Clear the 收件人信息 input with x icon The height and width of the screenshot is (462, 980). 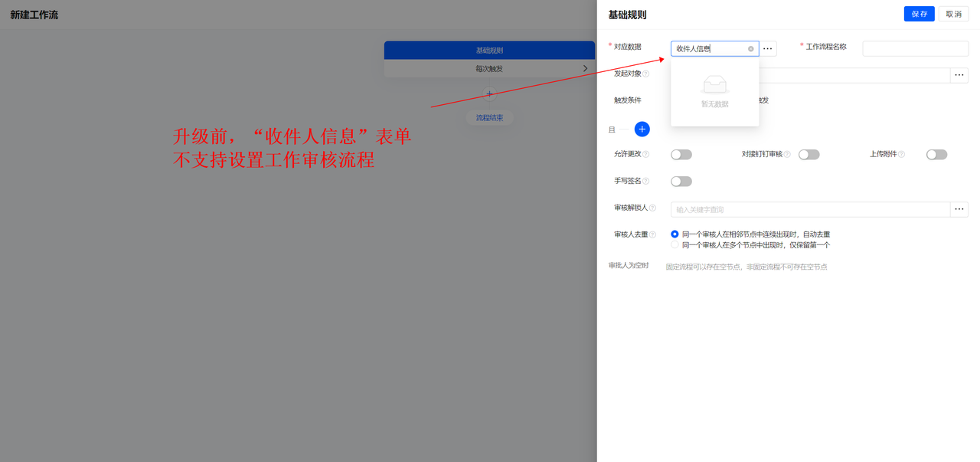[x=751, y=49]
